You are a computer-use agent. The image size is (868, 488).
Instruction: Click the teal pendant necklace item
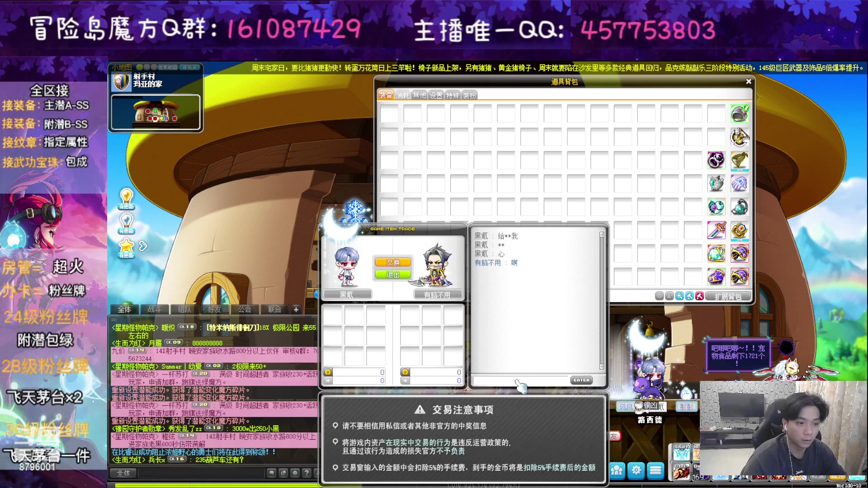[740, 207]
